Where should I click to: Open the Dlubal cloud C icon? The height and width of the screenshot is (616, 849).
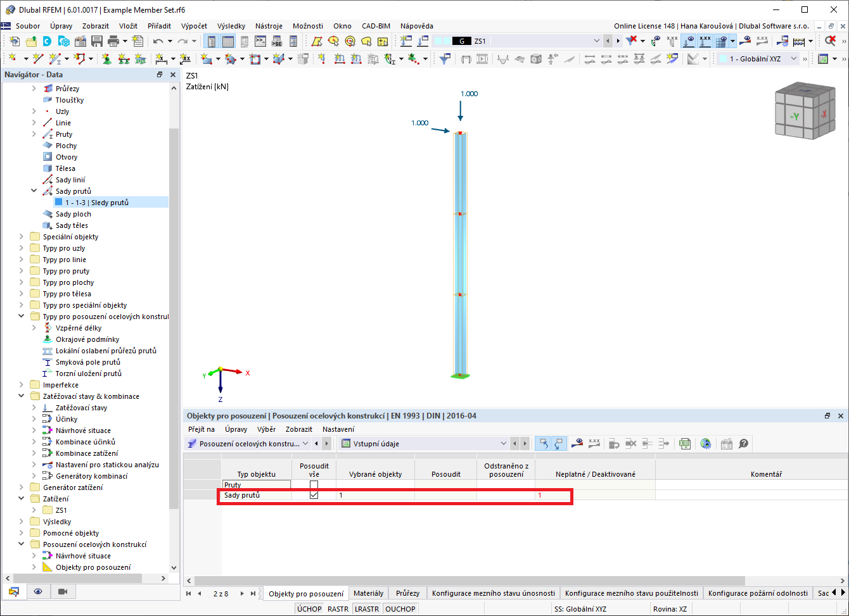(48, 41)
